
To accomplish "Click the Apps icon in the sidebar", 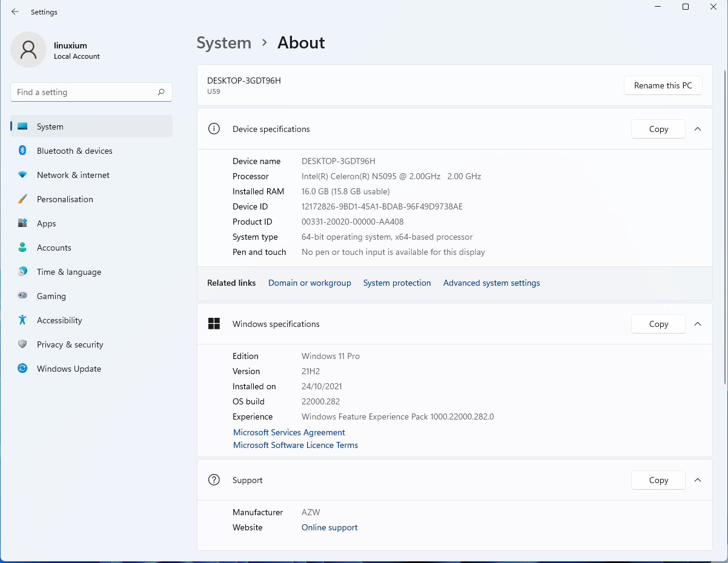I will pos(22,223).
